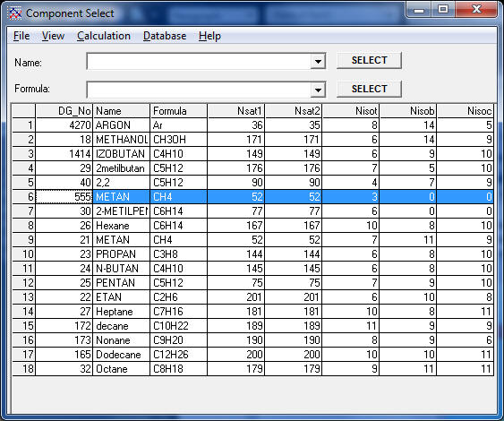Select the Hexane name cell
This screenshot has height=421, width=504.
[x=121, y=226]
